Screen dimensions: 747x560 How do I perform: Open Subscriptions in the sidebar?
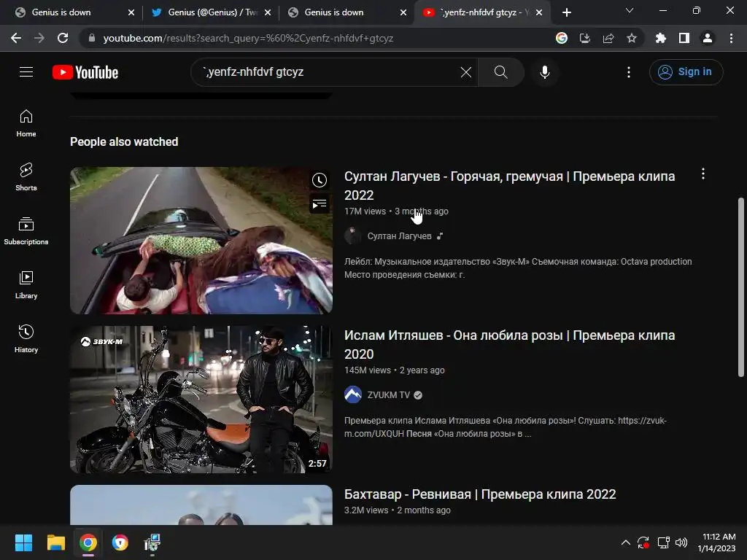[26, 230]
